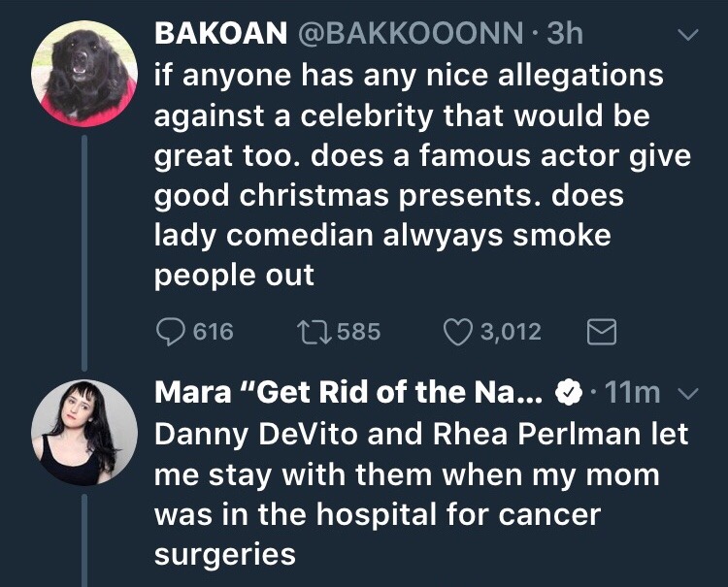Screen dimensions: 728x587
Task: Click the 585 retweets count
Action: [359, 332]
